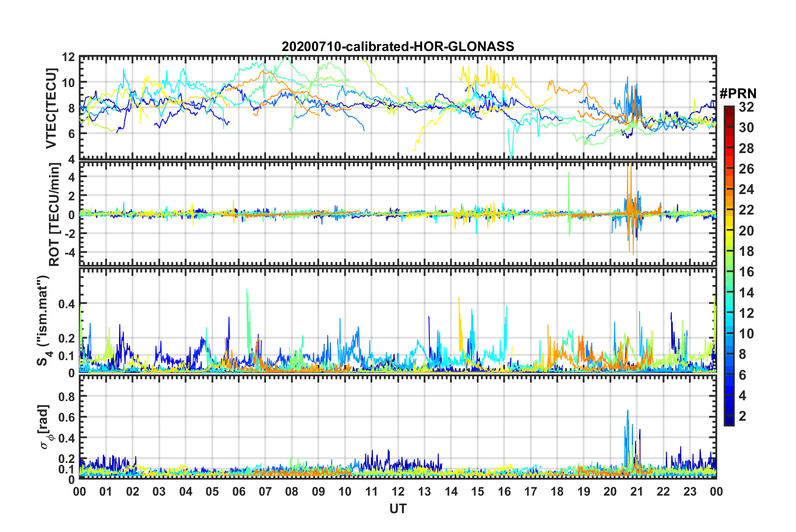
Task: Click inside the sigma-phi plot panel
Action: coord(398,427)
